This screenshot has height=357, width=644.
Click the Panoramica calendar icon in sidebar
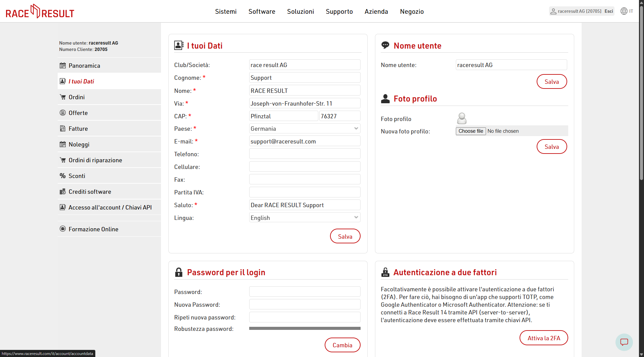63,66
